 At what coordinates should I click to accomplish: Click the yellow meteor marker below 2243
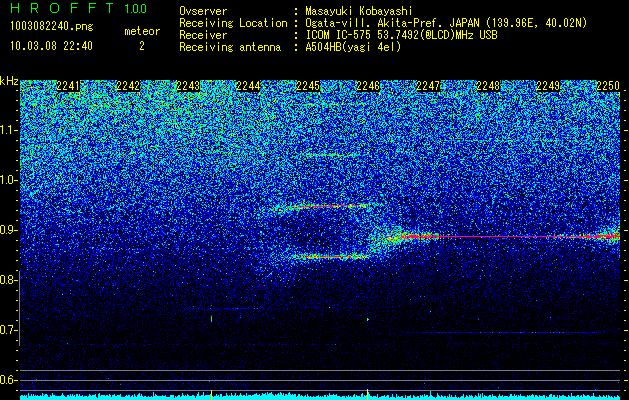pos(211,394)
